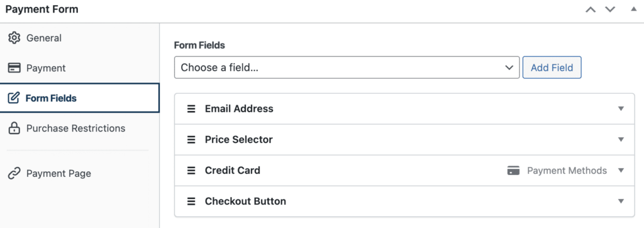Viewport: 644px width, 228px height.
Task: Click the Add Field button
Action: point(552,67)
